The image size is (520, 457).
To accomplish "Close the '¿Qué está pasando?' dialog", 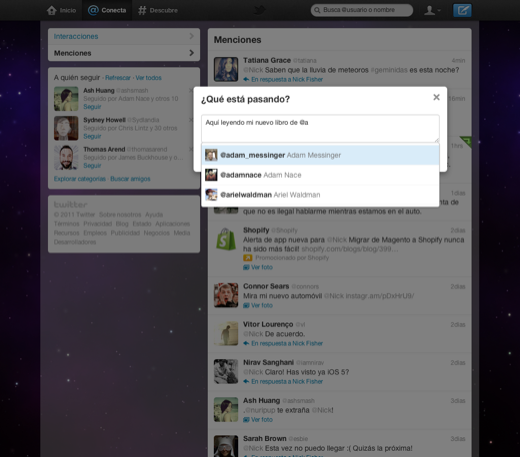I will point(436,97).
